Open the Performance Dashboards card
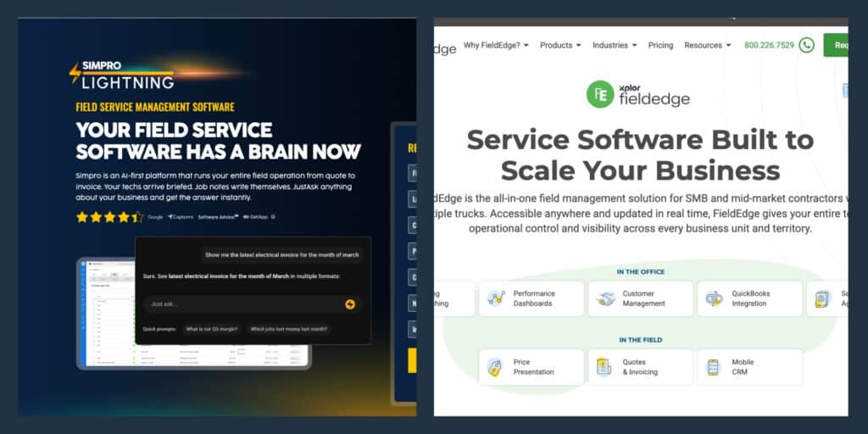This screenshot has width=868, height=434. 531,299
